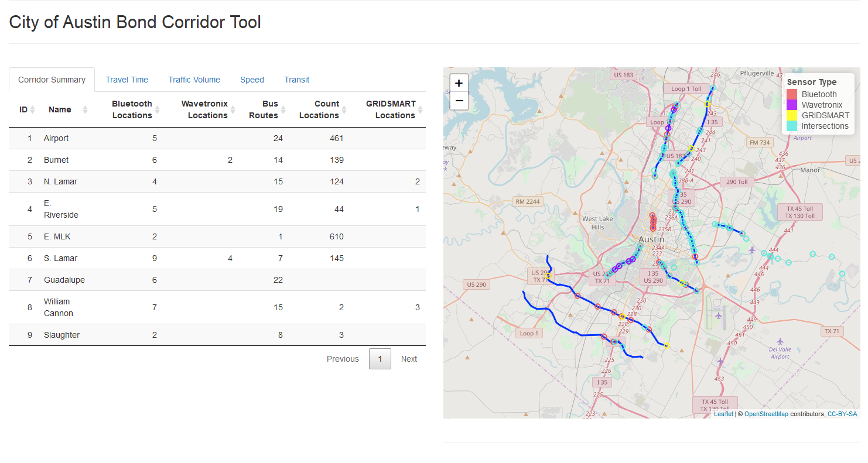Sort by Bus Routes column arrows
868x463 pixels.
point(283,109)
